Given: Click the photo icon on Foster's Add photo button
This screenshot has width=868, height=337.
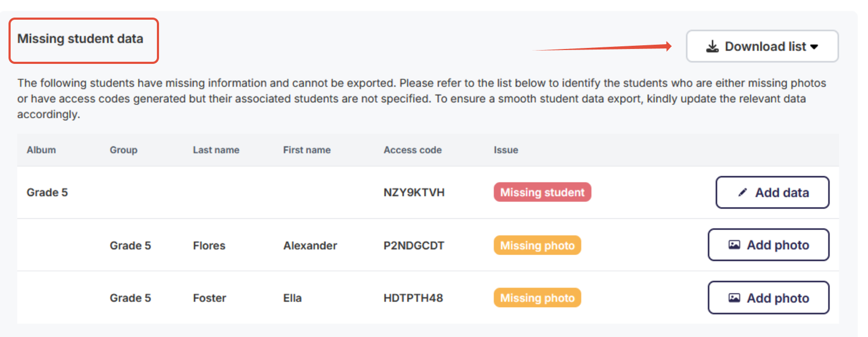Looking at the screenshot, I should 735,298.
